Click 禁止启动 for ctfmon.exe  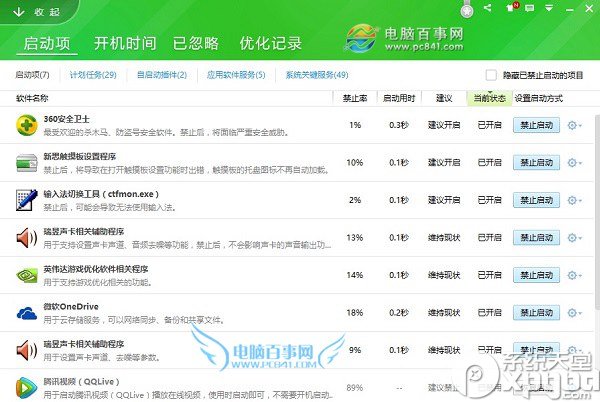536,200
